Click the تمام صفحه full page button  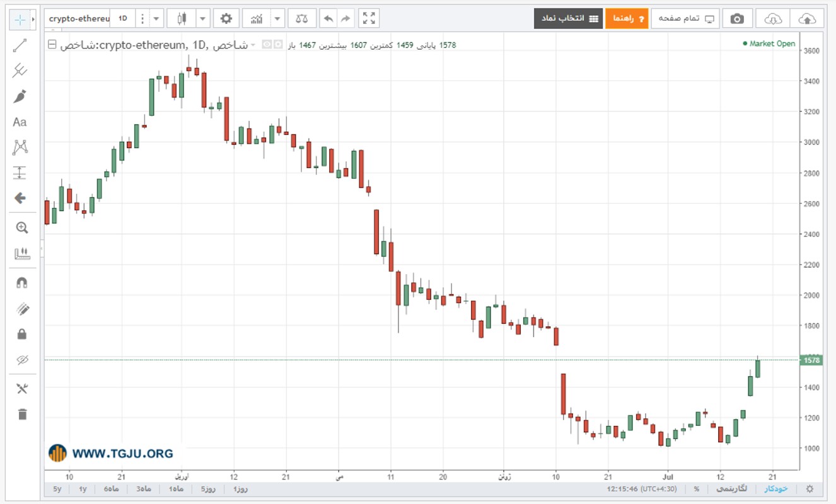(685, 18)
